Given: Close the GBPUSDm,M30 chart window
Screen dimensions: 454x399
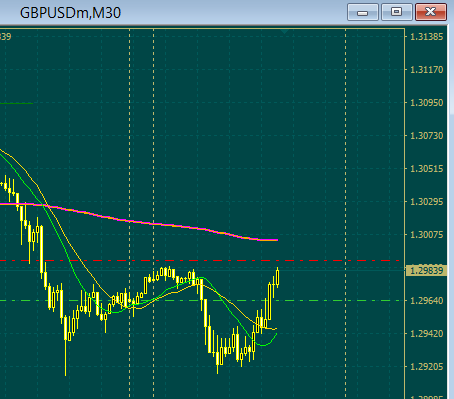Looking at the screenshot, I should pos(431,12).
